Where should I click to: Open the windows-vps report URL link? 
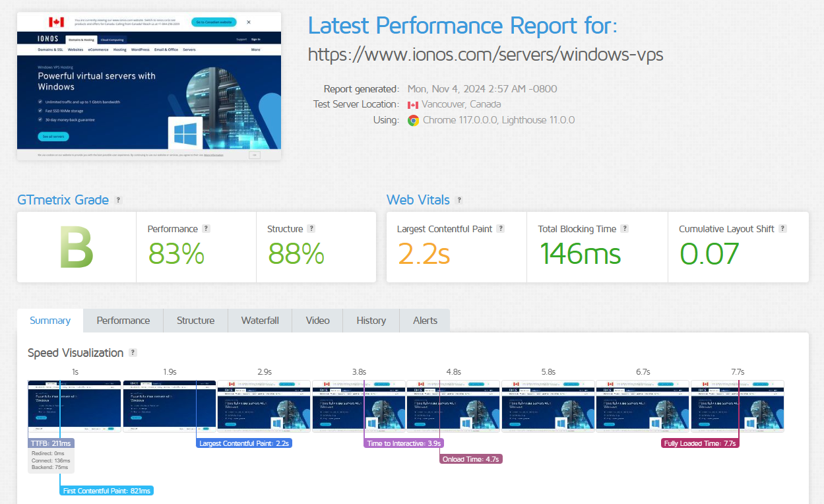click(486, 54)
